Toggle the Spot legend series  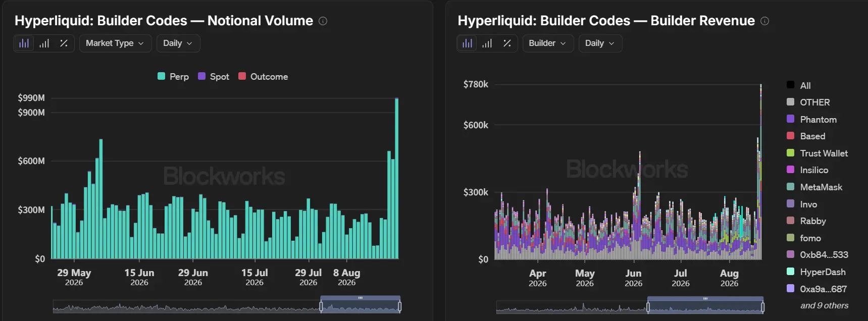point(214,77)
